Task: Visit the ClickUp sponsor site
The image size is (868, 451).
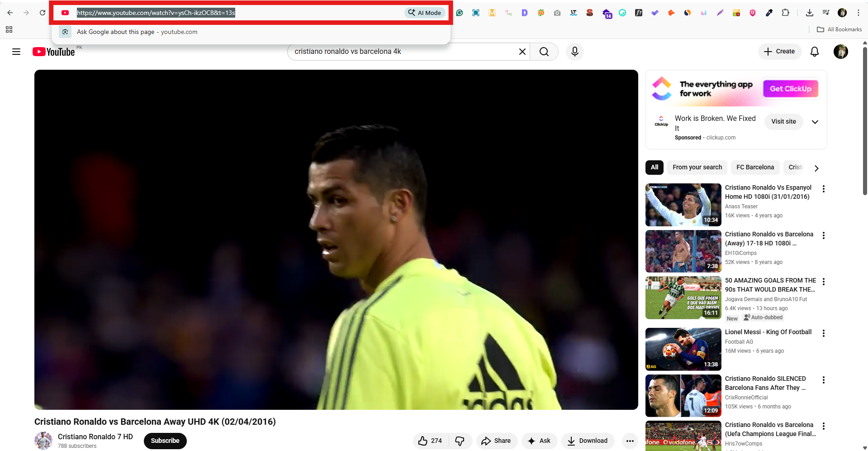Action: (783, 121)
